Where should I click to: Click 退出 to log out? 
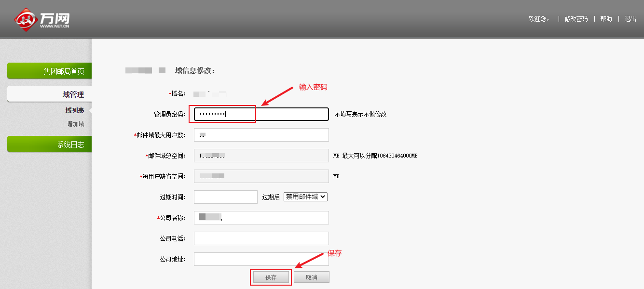pos(630,19)
